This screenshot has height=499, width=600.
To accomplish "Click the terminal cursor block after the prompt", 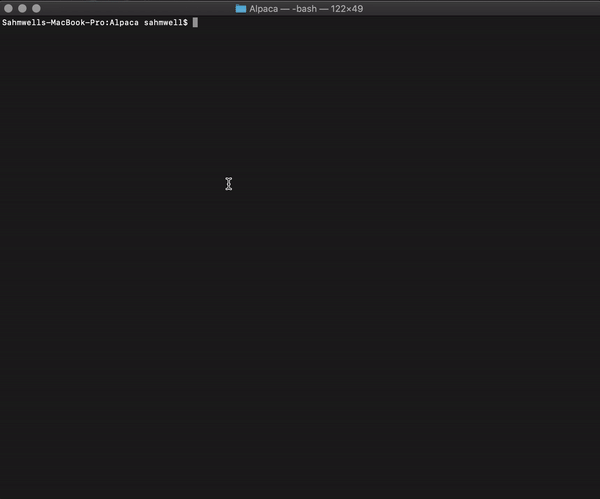I will click(195, 23).
